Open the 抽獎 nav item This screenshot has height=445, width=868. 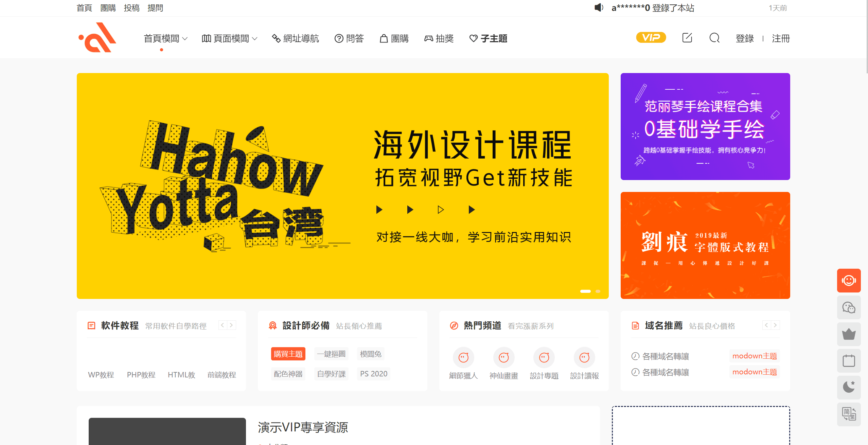click(x=439, y=38)
